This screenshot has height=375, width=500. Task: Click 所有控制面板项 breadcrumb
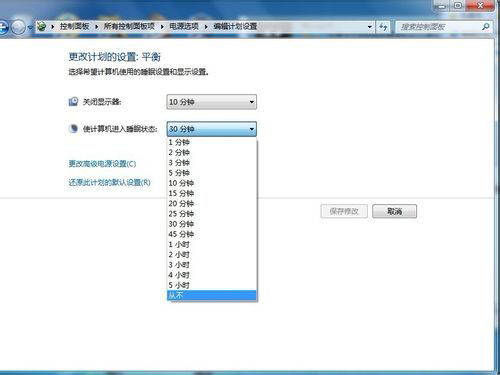pos(129,26)
